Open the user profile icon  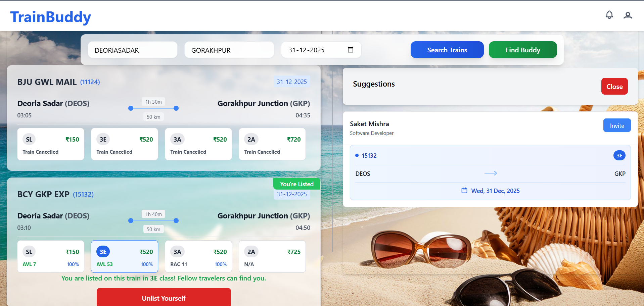628,15
